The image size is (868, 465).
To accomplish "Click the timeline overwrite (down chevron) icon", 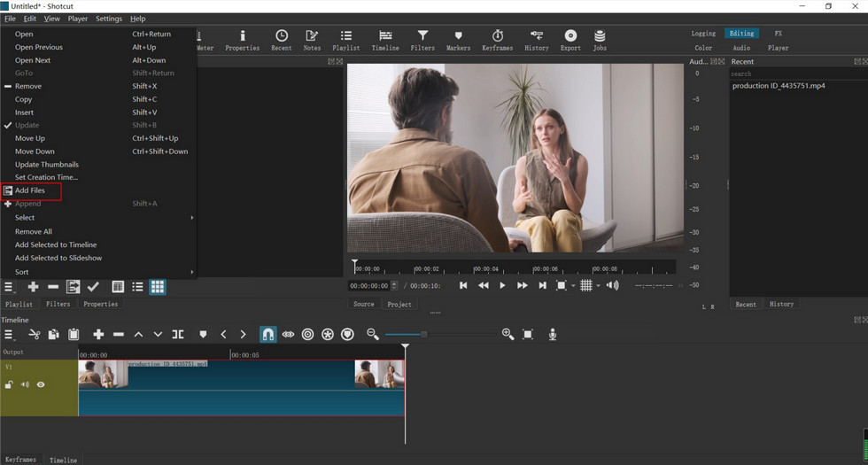I will (158, 335).
